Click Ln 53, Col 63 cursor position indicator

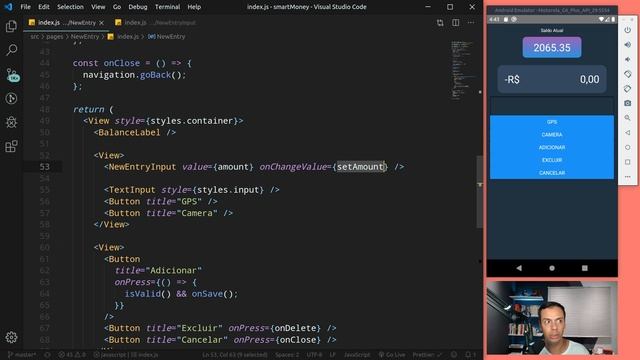click(x=235, y=355)
